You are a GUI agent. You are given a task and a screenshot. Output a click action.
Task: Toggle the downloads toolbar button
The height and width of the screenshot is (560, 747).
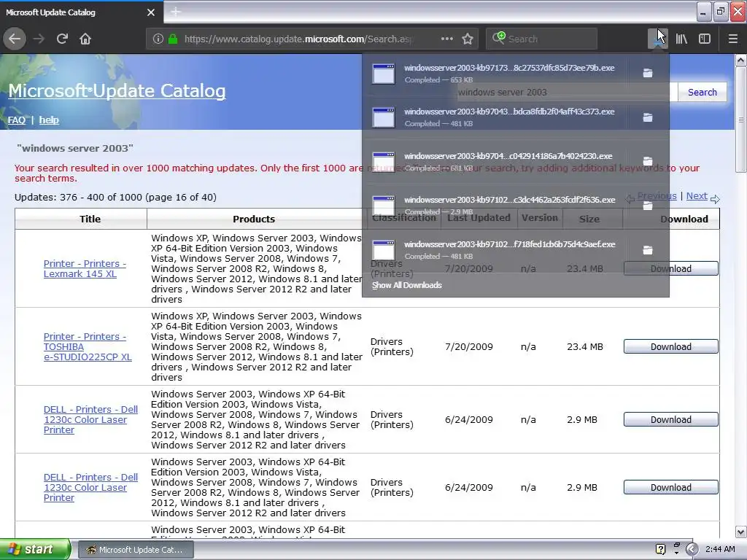(658, 39)
